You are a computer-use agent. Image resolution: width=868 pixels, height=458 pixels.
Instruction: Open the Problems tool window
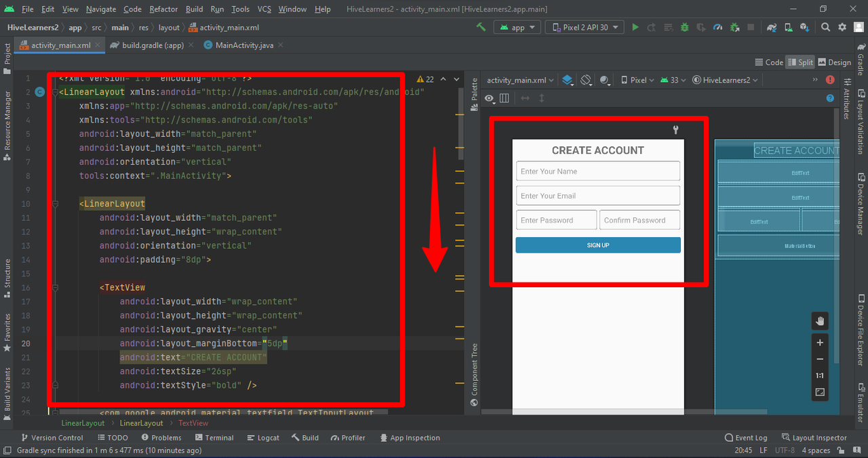point(161,438)
